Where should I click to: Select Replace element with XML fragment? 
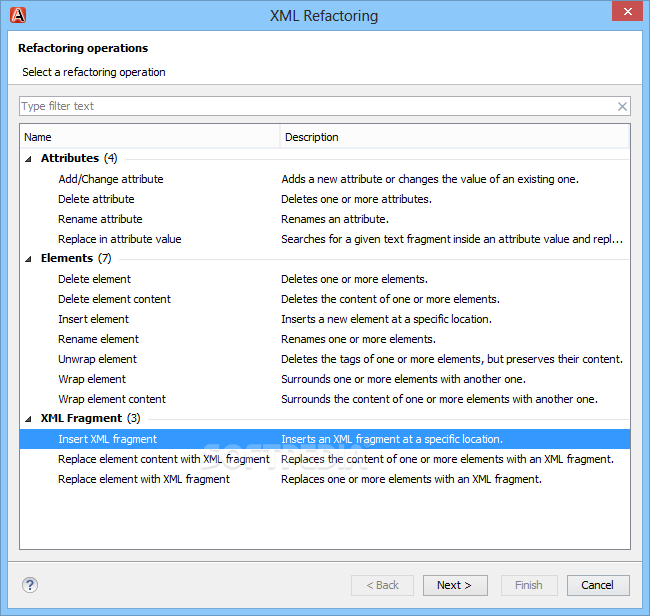click(x=143, y=479)
